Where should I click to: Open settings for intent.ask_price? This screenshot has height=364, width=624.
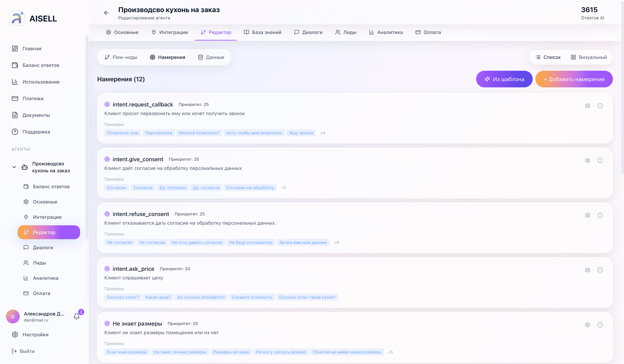pos(588,270)
